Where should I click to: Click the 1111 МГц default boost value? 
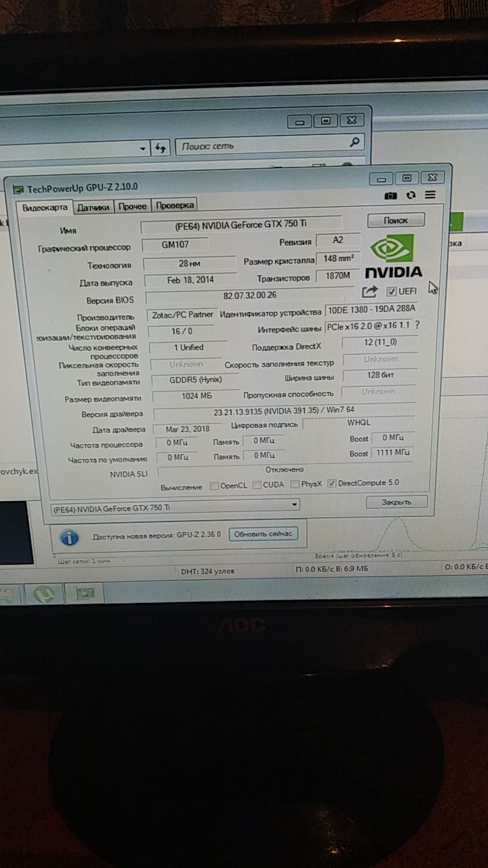click(392, 452)
